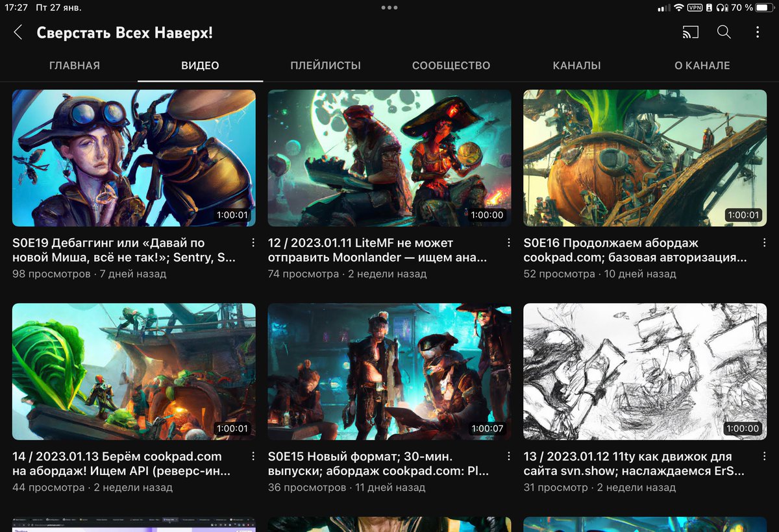Screen dimensions: 779x532
Task: Tap the battery indicator in the status bar
Action: pos(765,8)
